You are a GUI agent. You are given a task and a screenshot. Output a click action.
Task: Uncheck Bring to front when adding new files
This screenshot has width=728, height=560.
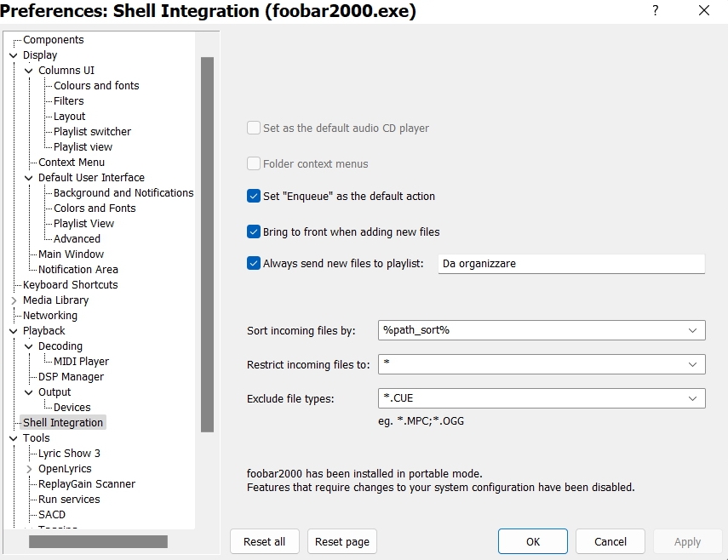pyautogui.click(x=254, y=231)
